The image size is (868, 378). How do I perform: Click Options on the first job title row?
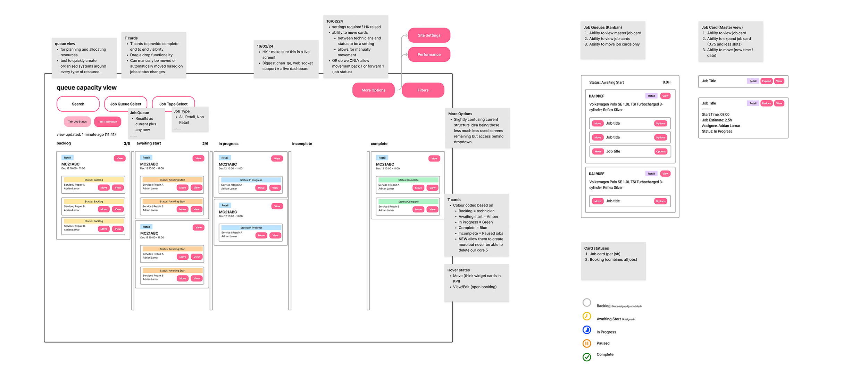(x=660, y=123)
